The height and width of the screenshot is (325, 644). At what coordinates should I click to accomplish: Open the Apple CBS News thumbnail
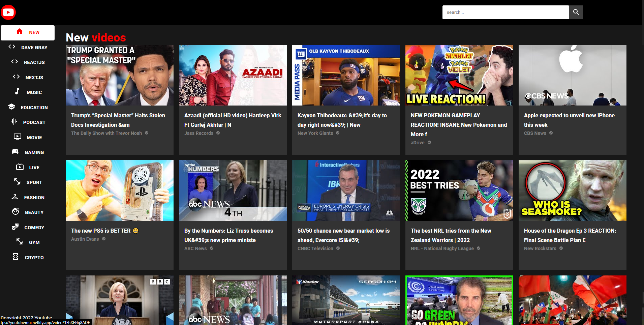(573, 75)
